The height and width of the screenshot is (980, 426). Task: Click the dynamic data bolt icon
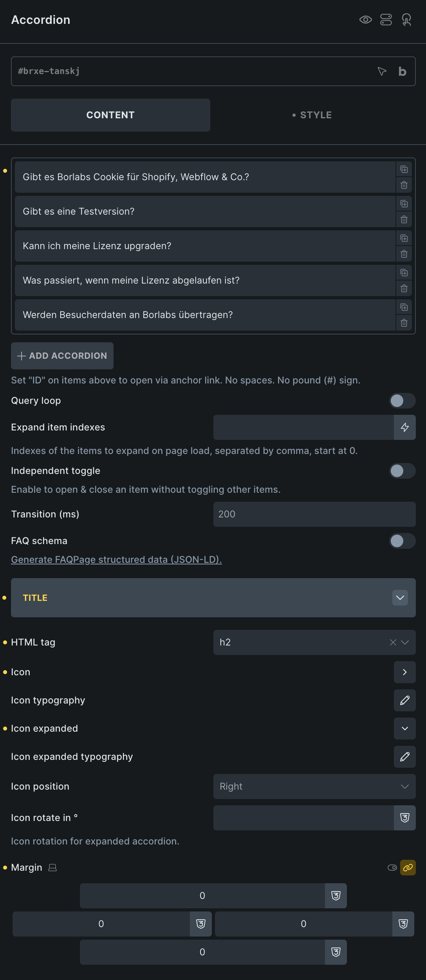tap(405, 427)
